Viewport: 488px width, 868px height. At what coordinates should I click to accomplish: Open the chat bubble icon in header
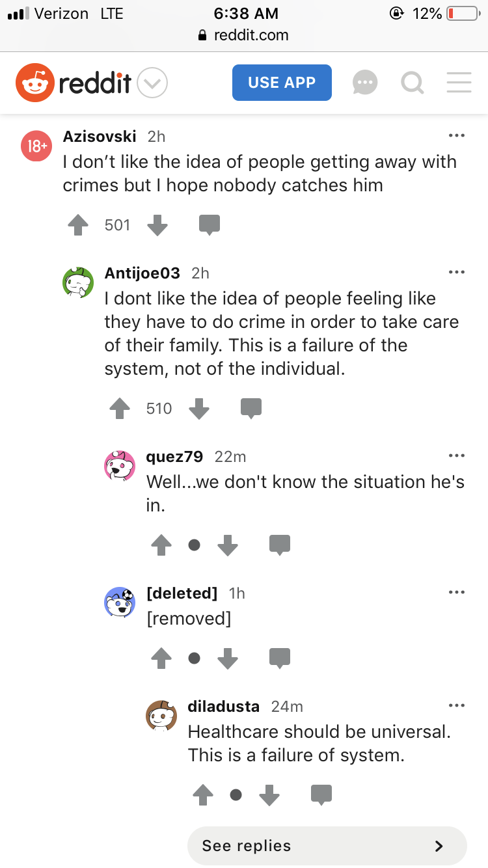(x=365, y=83)
